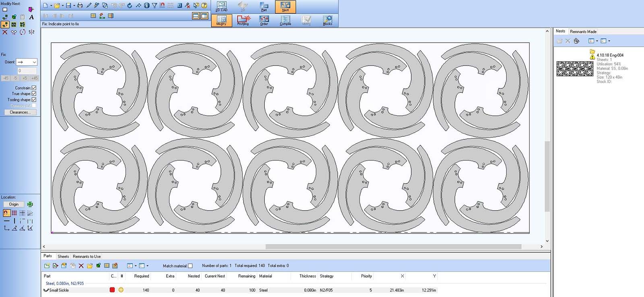The width and height of the screenshot is (644, 297).
Task: Open the Blocks tool
Action: [328, 20]
